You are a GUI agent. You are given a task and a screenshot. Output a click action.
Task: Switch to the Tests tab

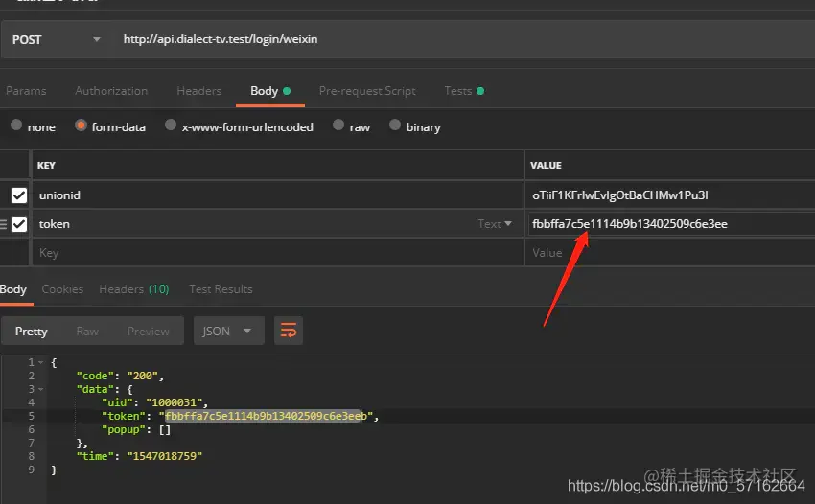click(464, 91)
